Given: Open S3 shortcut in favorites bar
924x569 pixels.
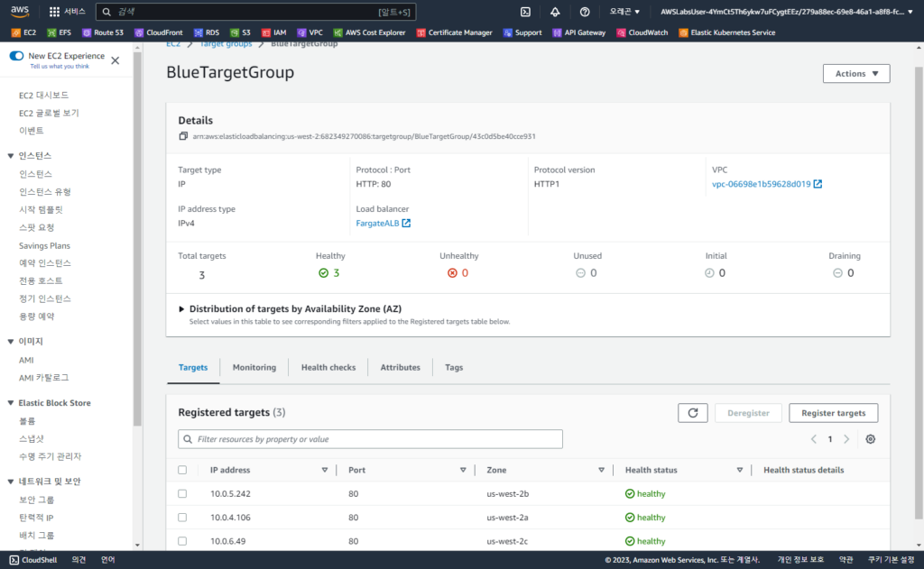Looking at the screenshot, I should 240,32.
